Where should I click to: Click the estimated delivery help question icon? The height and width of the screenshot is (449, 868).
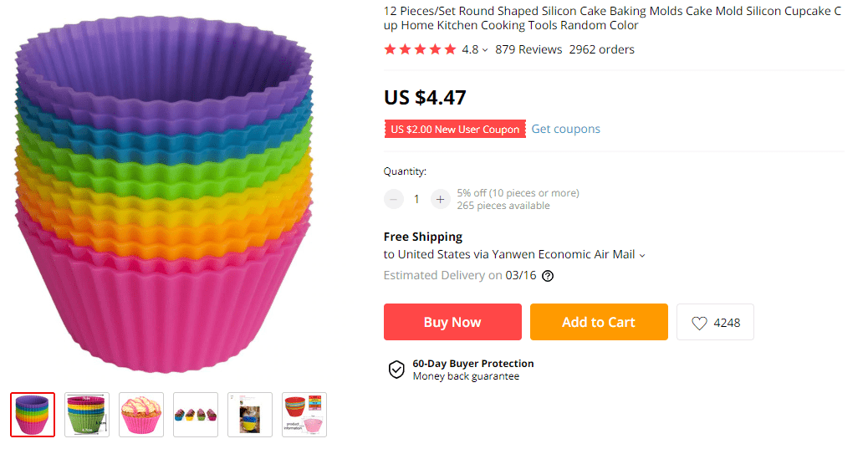pos(548,276)
